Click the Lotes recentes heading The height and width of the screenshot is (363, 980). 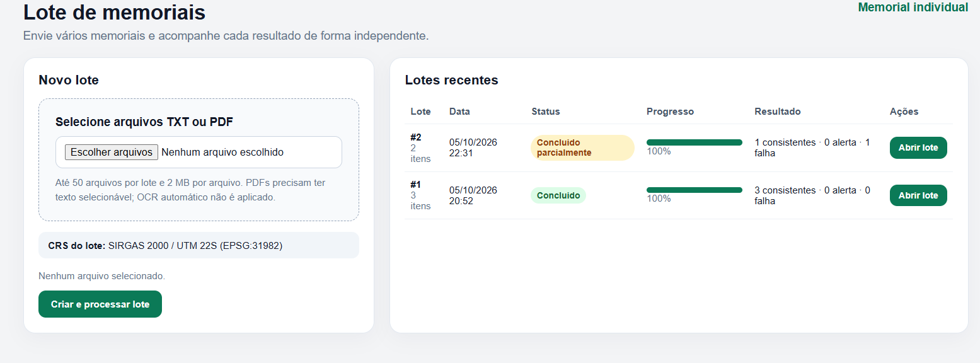[451, 80]
